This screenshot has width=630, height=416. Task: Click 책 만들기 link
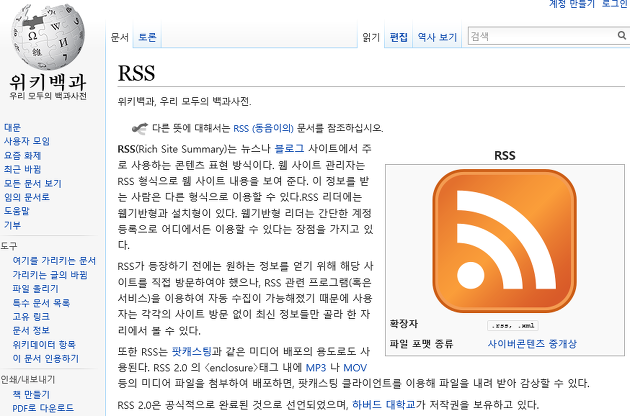(x=31, y=394)
